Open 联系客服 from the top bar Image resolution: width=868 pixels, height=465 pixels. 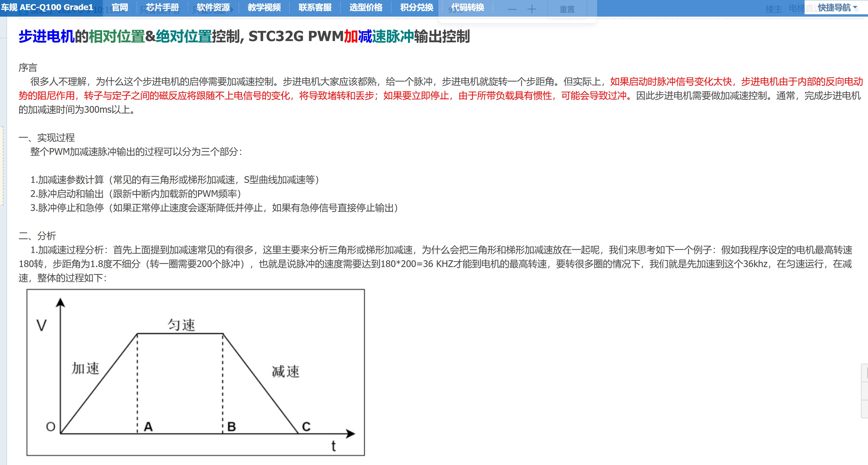pyautogui.click(x=315, y=8)
